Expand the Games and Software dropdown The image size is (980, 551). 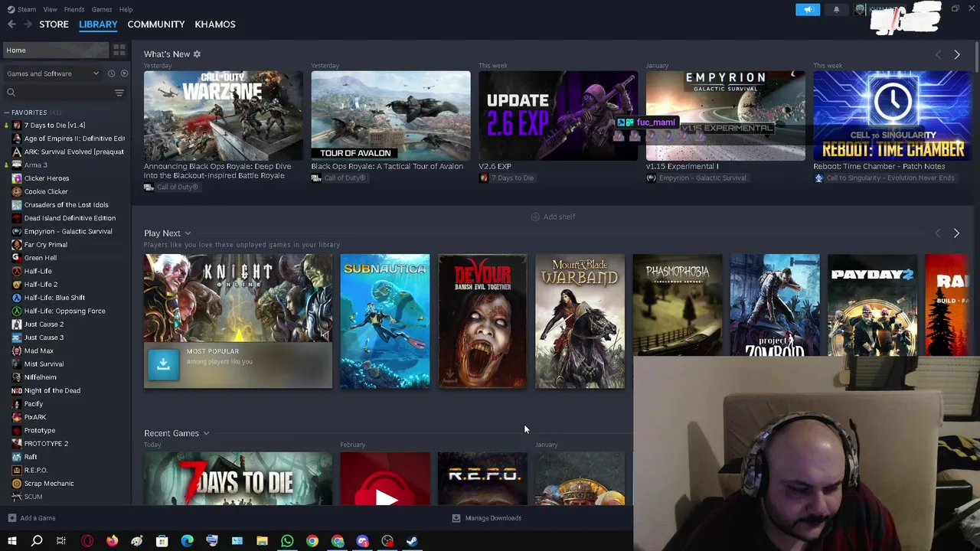pyautogui.click(x=52, y=73)
